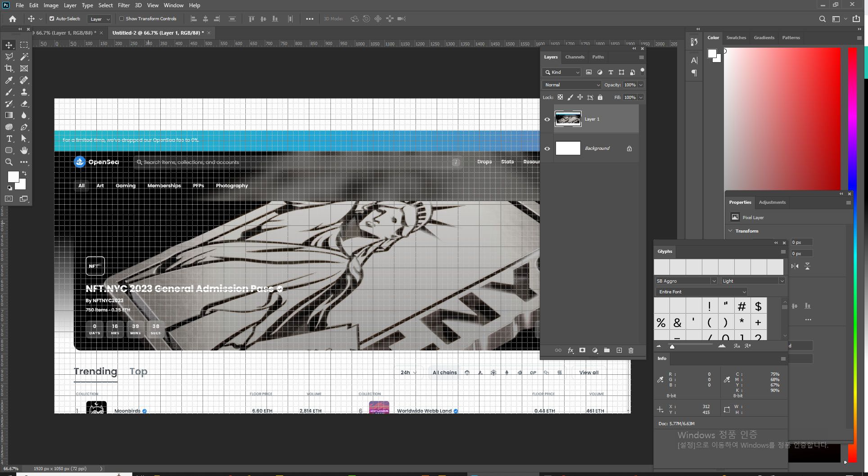Open Layers panel options menu
The image size is (868, 476).
641,57
